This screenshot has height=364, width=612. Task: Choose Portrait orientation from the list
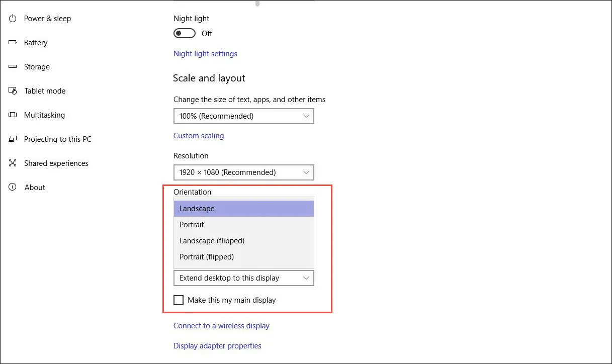click(192, 225)
